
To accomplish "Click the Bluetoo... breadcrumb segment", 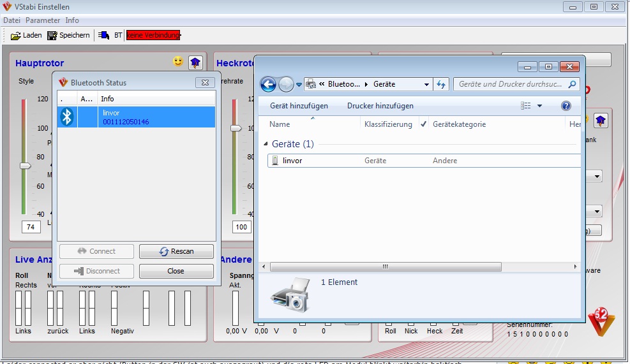I will 344,84.
